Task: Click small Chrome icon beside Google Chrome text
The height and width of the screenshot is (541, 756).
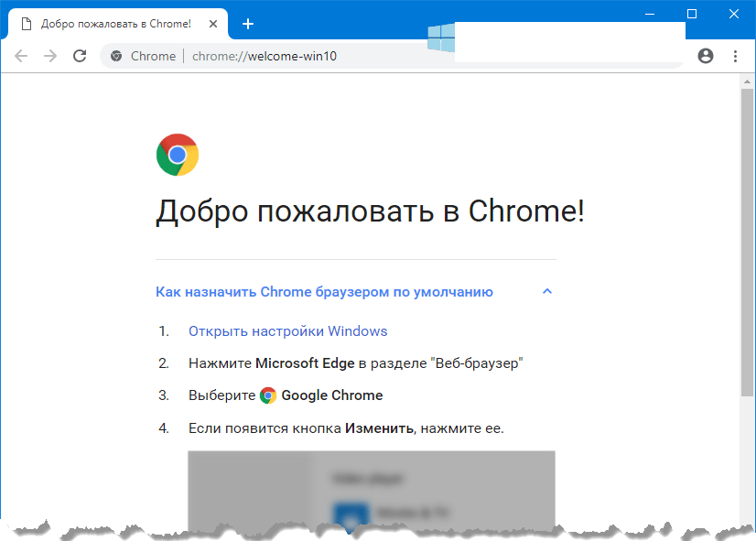Action: point(268,395)
